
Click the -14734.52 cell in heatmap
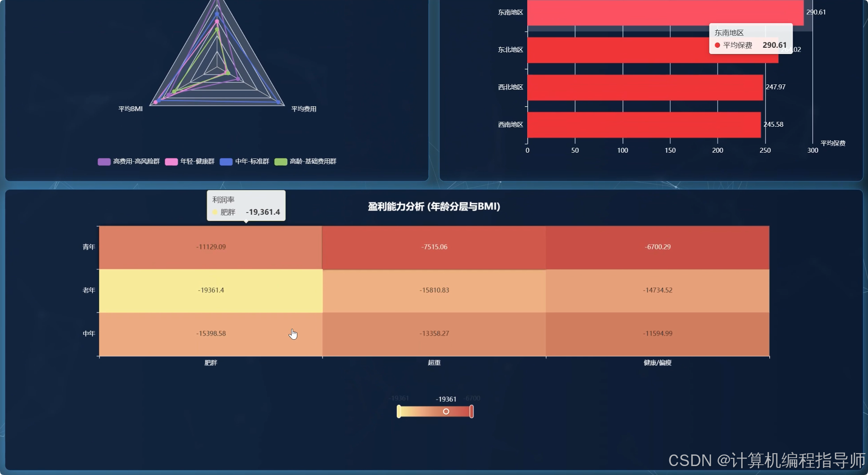657,291
